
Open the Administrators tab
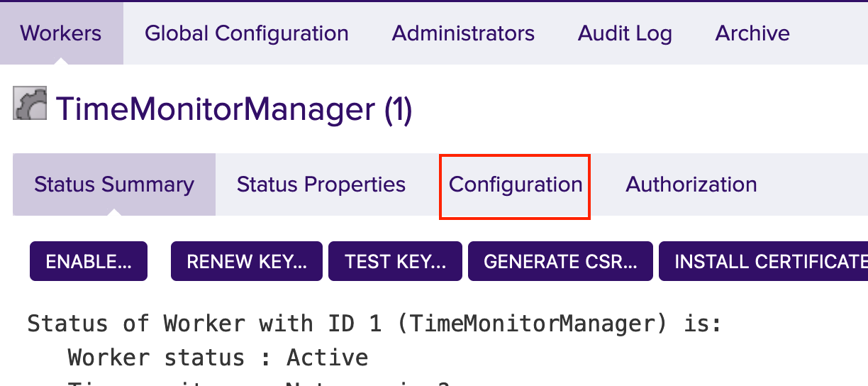click(463, 33)
